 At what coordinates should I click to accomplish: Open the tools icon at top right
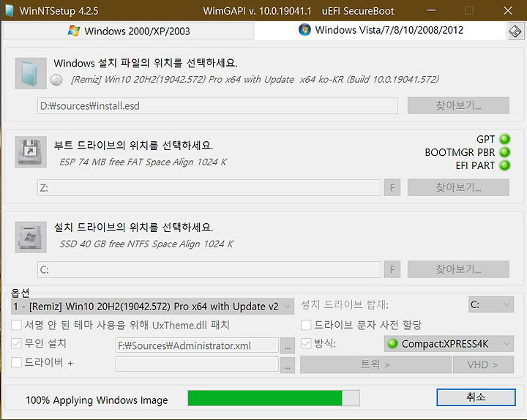(x=515, y=31)
